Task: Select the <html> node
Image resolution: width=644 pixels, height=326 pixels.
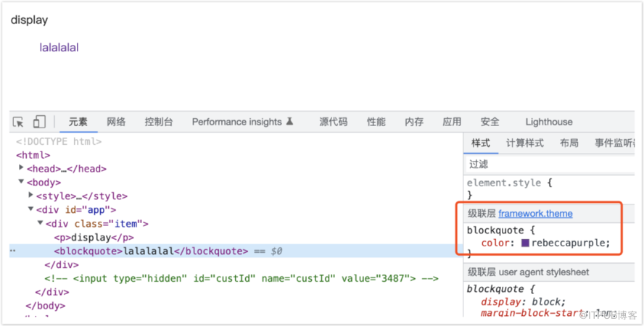Action: point(33,156)
